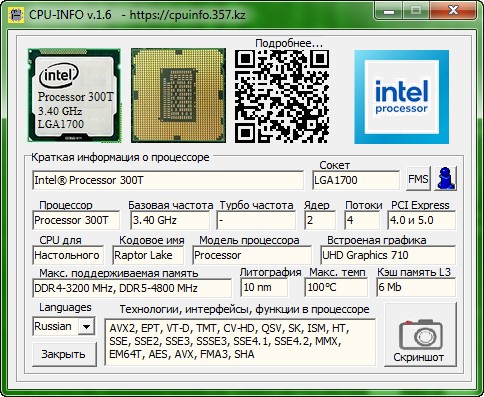Click the 6 Mb L3 cache field
Image resolution: width=484 pixels, height=397 pixels.
(416, 287)
